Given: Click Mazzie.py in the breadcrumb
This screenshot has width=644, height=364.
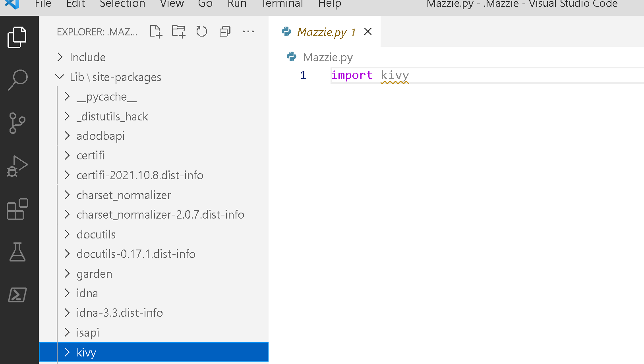Looking at the screenshot, I should (328, 57).
